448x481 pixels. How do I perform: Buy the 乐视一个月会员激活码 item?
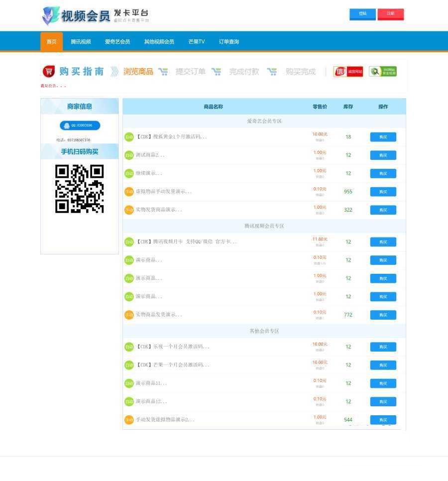point(383,347)
